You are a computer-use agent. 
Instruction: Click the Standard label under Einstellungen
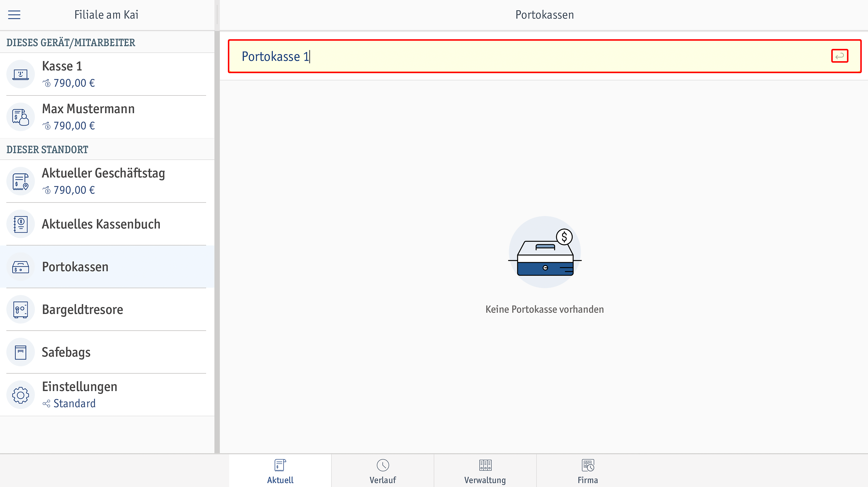coord(74,403)
